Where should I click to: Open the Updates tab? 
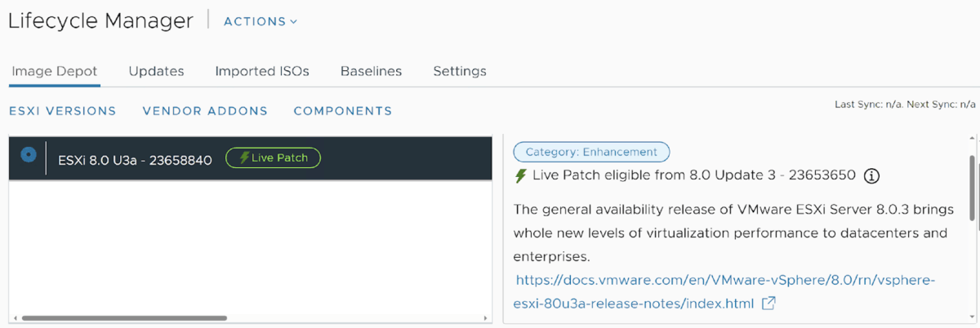point(156,71)
